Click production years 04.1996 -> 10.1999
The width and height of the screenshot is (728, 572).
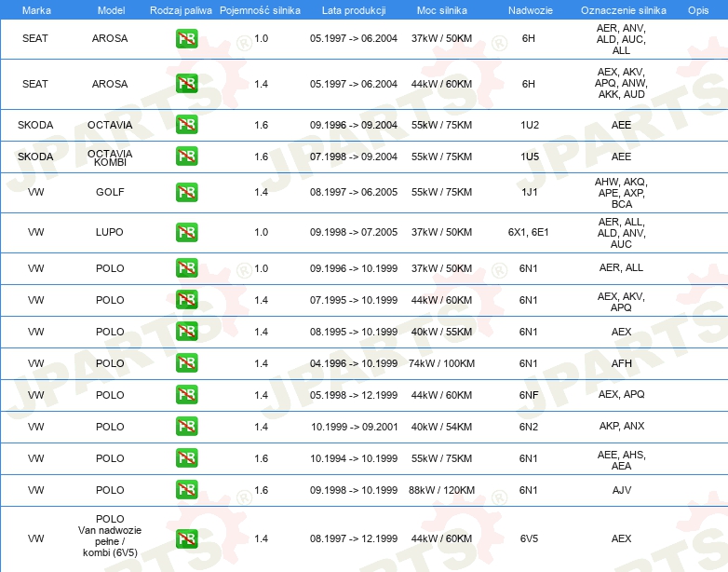coord(354,363)
